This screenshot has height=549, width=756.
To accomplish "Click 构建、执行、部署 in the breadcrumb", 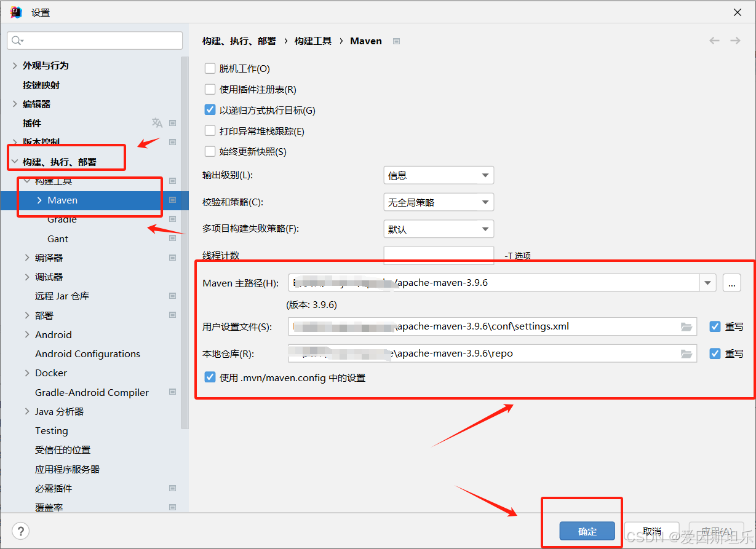I will pyautogui.click(x=239, y=41).
